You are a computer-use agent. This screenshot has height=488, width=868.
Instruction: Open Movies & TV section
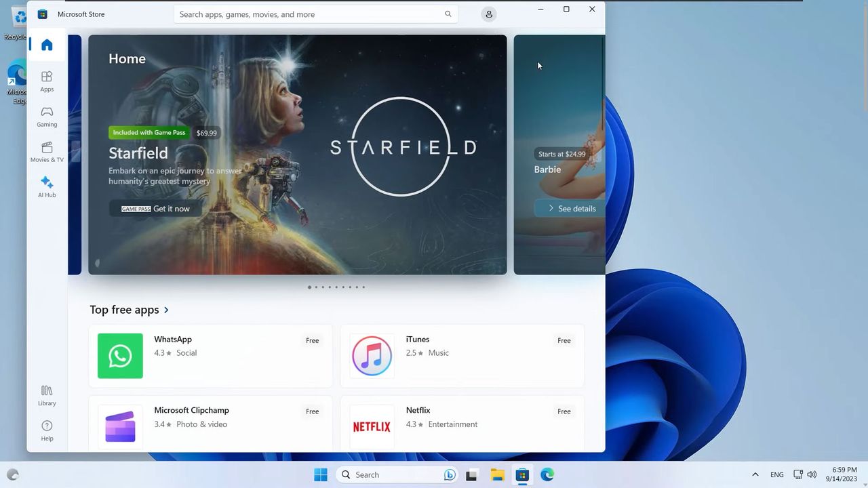point(47,152)
